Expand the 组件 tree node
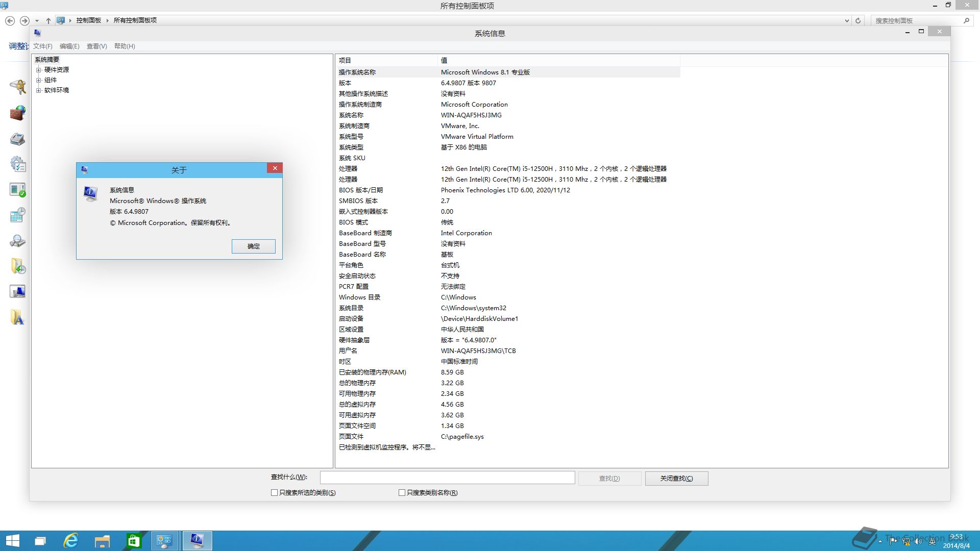980x551 pixels. coord(38,80)
